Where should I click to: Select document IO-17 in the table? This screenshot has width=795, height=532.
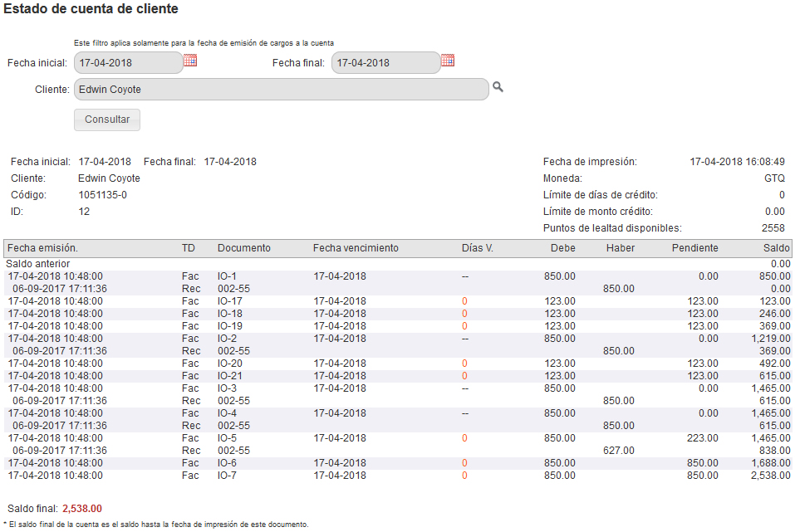[229, 301]
